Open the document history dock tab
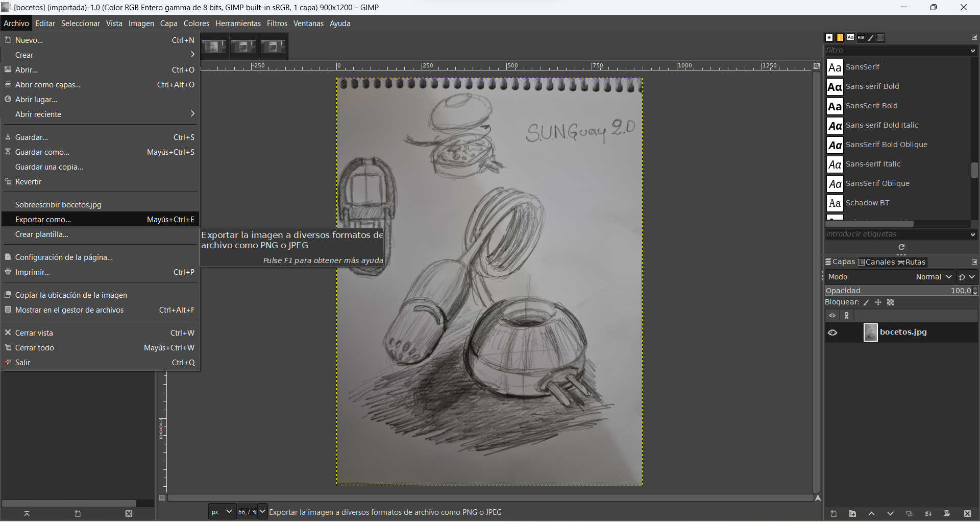 861,38
